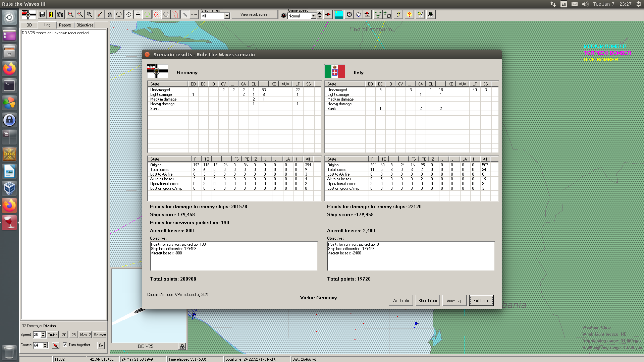The image size is (644, 362).
Task: Click the third magnifier zoom-fit icon
Action: 89,14
